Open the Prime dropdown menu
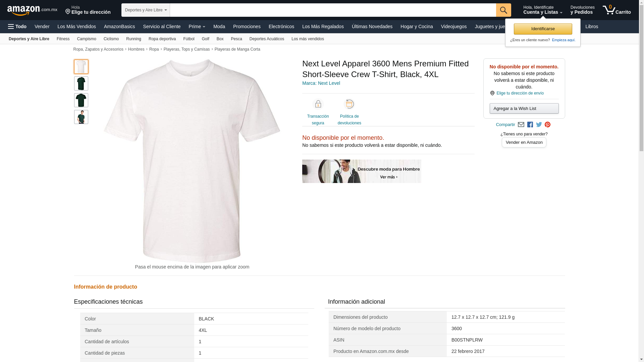644x362 pixels. pyautogui.click(x=197, y=26)
